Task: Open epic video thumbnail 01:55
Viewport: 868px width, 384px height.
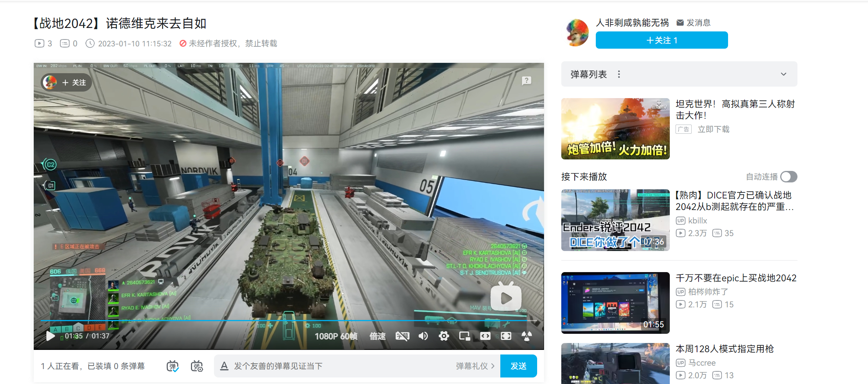Action: click(615, 303)
